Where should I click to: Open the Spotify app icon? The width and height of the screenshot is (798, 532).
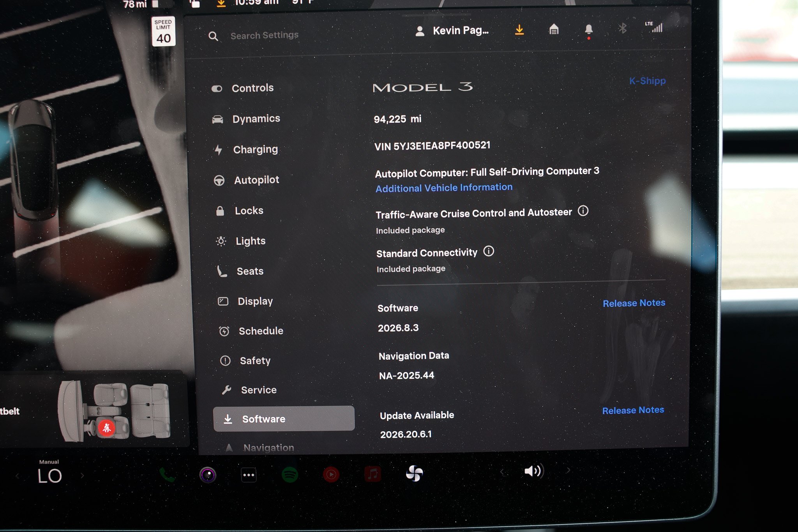(x=290, y=475)
